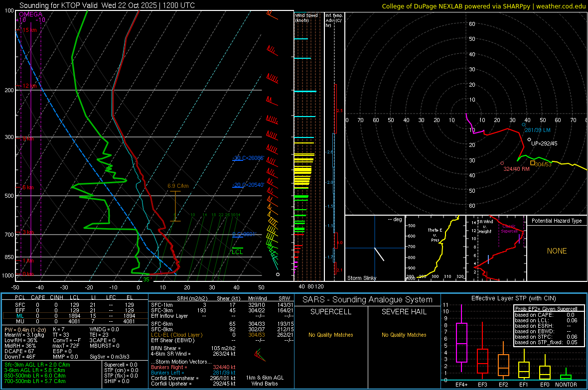Click the 'Storm Slinky' panel label
The height and width of the screenshot is (390, 588).
tap(361, 278)
